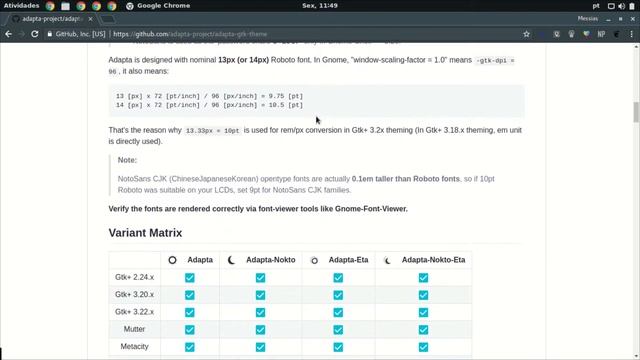Click the Adapta-Nokto column header text
This screenshot has height=360, width=640.
coord(271,260)
